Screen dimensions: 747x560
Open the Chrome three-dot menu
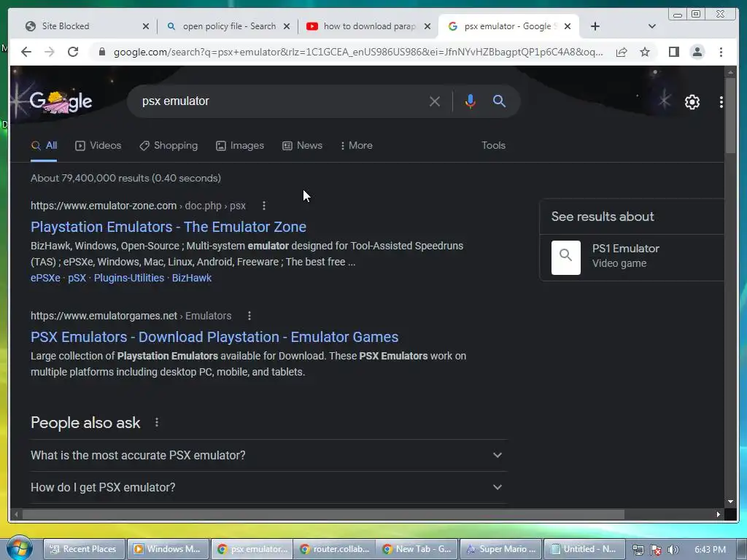(x=721, y=52)
